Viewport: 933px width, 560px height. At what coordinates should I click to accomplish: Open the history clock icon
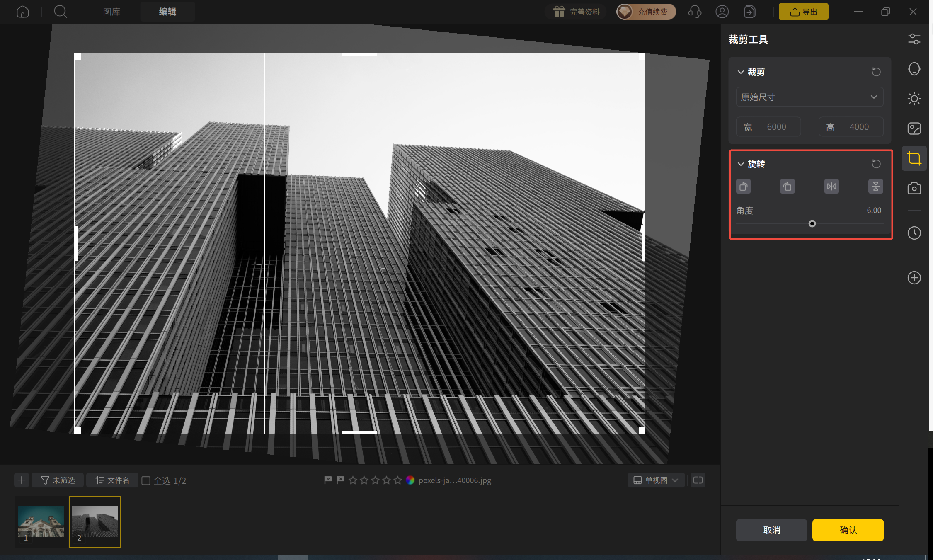pyautogui.click(x=914, y=233)
